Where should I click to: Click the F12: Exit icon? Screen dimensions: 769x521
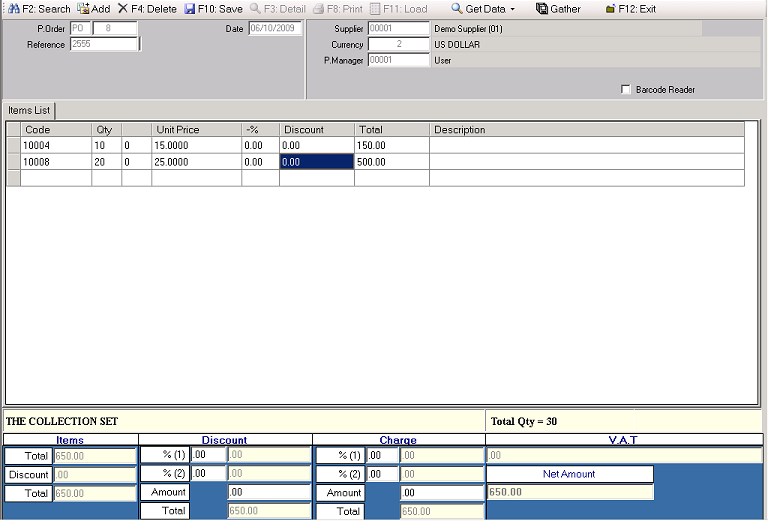[610, 9]
